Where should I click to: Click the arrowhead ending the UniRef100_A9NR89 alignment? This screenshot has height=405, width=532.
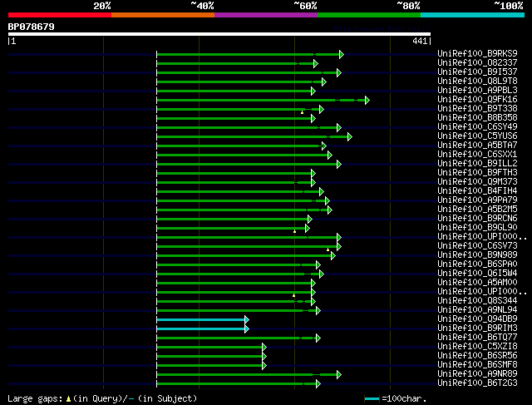point(339,375)
